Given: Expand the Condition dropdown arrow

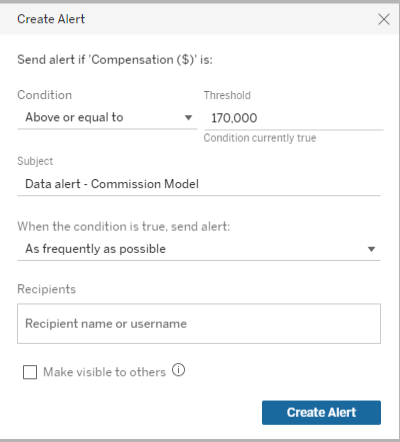Looking at the screenshot, I should (188, 117).
